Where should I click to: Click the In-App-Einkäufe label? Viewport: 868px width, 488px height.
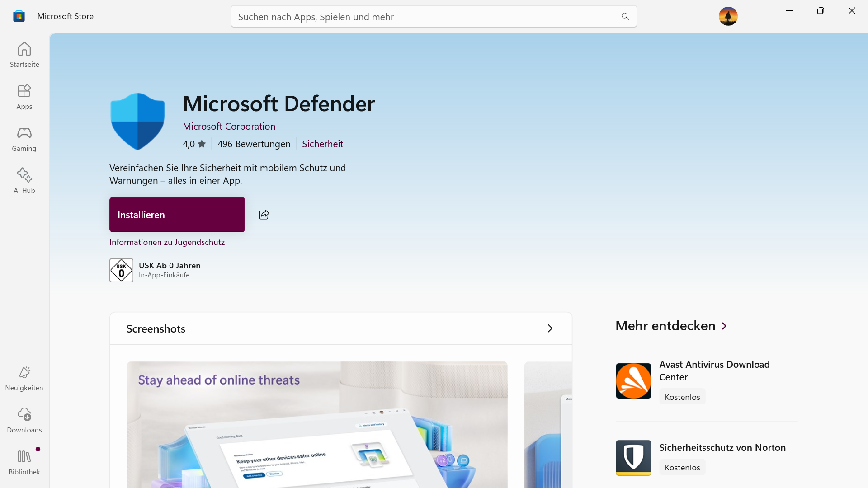(x=164, y=275)
